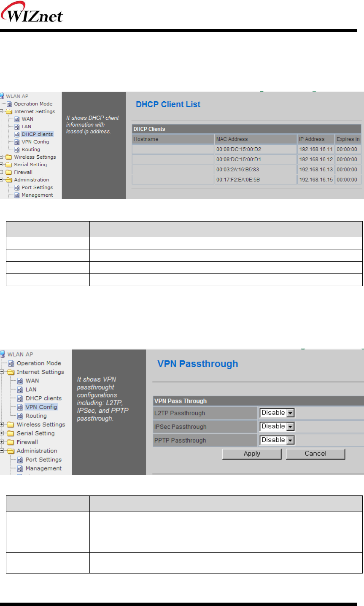Click Port Settings page icon in DHCP Client List screenshot

[x=17, y=187]
